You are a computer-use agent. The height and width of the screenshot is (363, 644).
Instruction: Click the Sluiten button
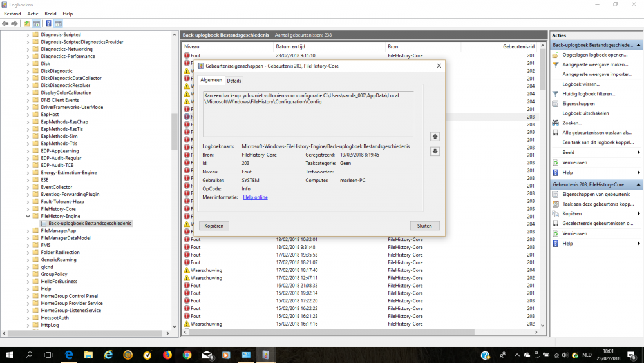(x=424, y=226)
